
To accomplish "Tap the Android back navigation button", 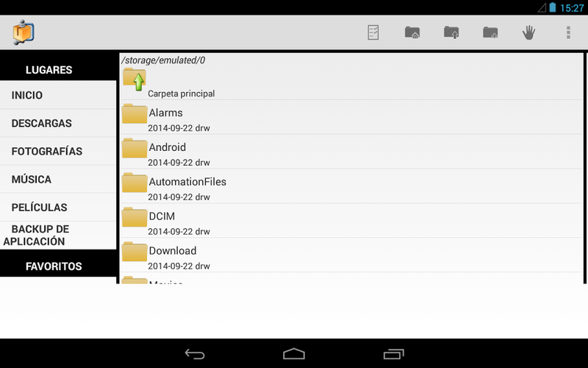I will pyautogui.click(x=195, y=354).
